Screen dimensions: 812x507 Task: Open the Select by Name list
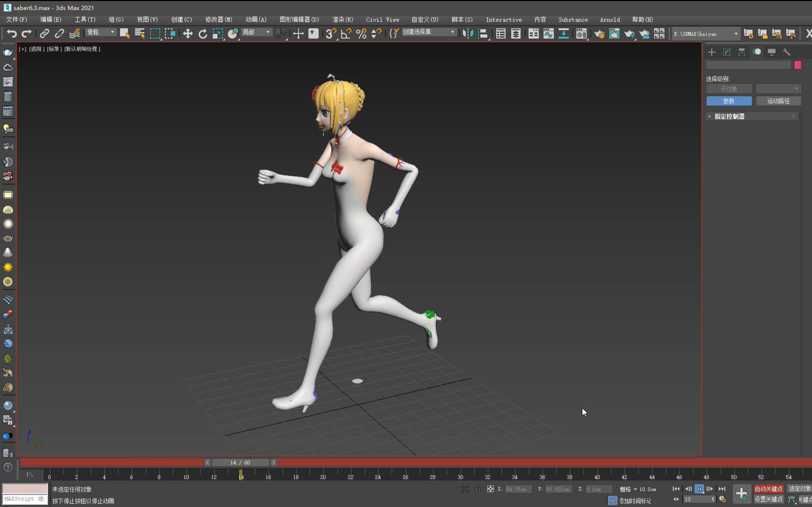pyautogui.click(x=140, y=34)
